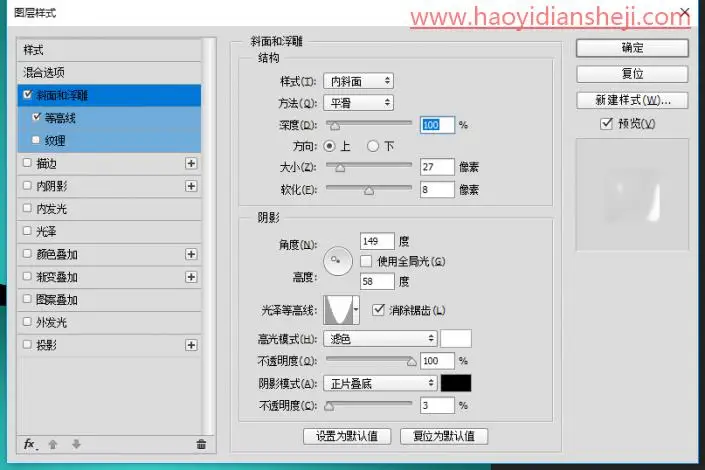Click the 高度 field showing 58
This screenshot has height=470, width=705.
pos(377,282)
